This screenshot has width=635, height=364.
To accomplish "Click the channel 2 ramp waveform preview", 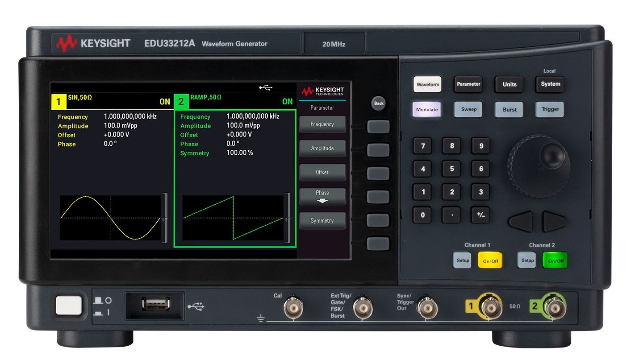I will coord(233,218).
